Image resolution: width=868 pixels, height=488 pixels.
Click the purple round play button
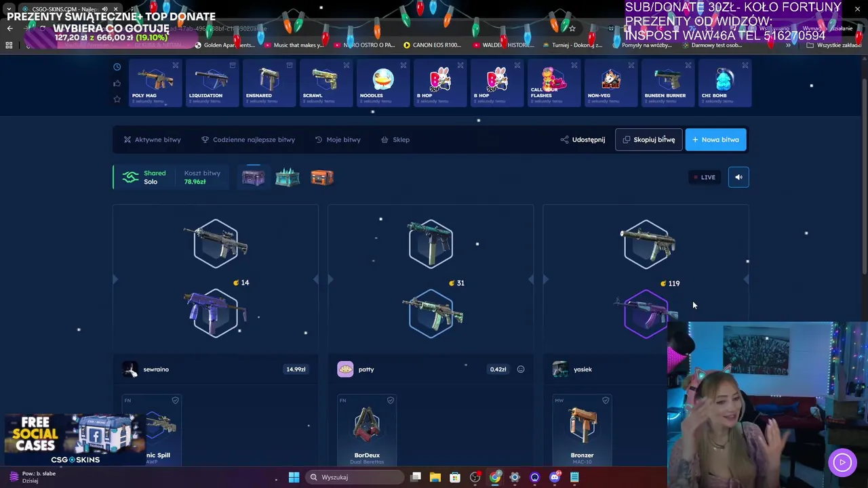(x=842, y=463)
